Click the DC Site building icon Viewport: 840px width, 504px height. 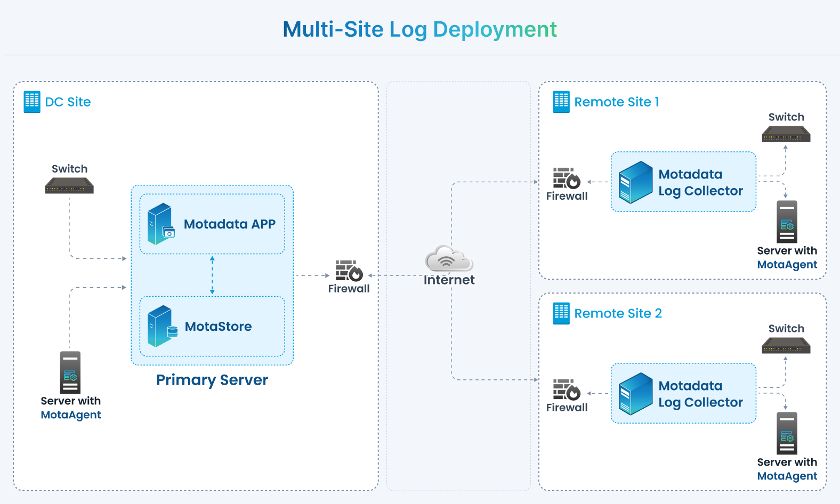click(32, 102)
